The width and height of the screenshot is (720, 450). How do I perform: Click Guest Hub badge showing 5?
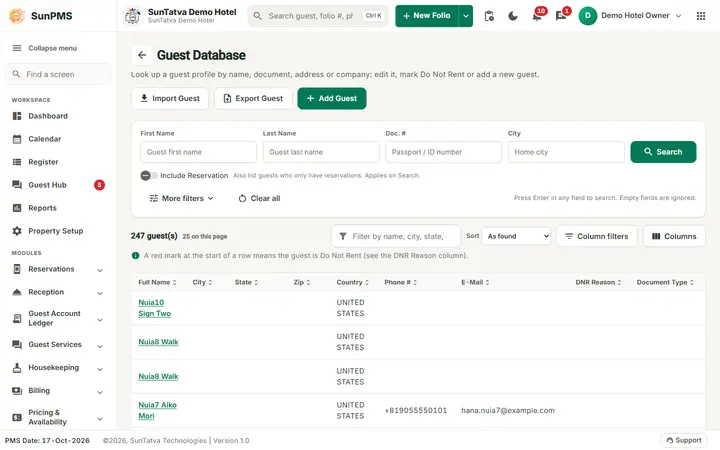(x=99, y=185)
